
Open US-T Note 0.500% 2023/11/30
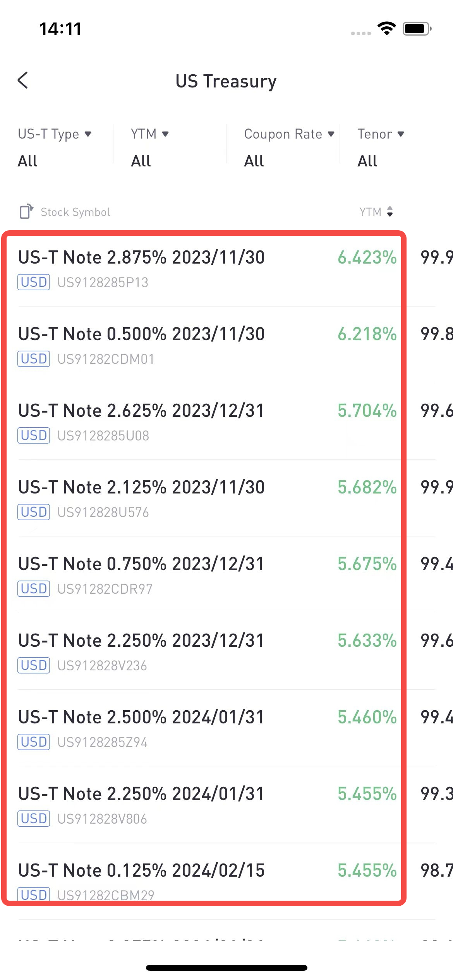tap(226, 345)
